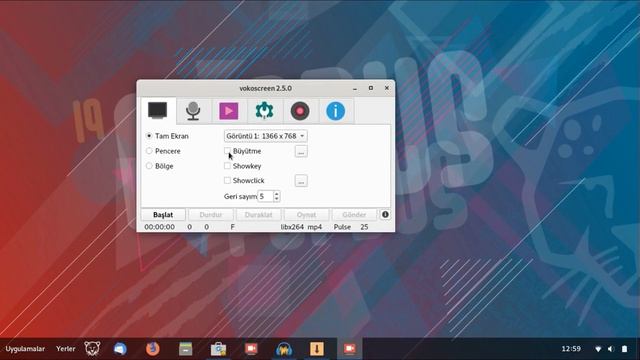This screenshot has height=360, width=640.
Task: Click the 25 fps value in status bar
Action: 364,227
